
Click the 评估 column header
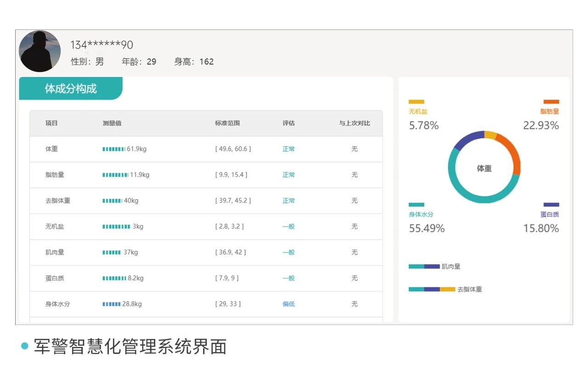[288, 123]
